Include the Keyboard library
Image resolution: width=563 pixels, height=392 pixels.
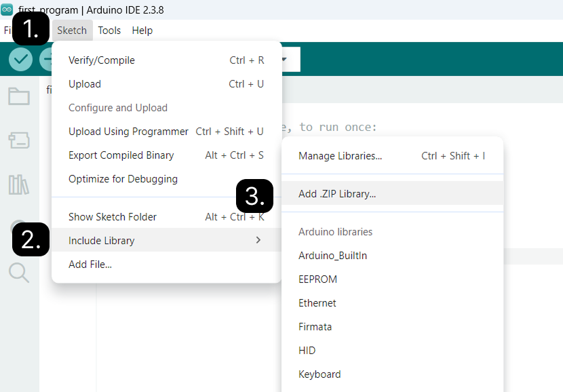click(x=393, y=374)
